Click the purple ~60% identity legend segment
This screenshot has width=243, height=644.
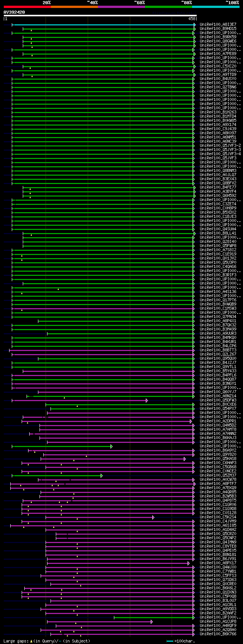121,6
